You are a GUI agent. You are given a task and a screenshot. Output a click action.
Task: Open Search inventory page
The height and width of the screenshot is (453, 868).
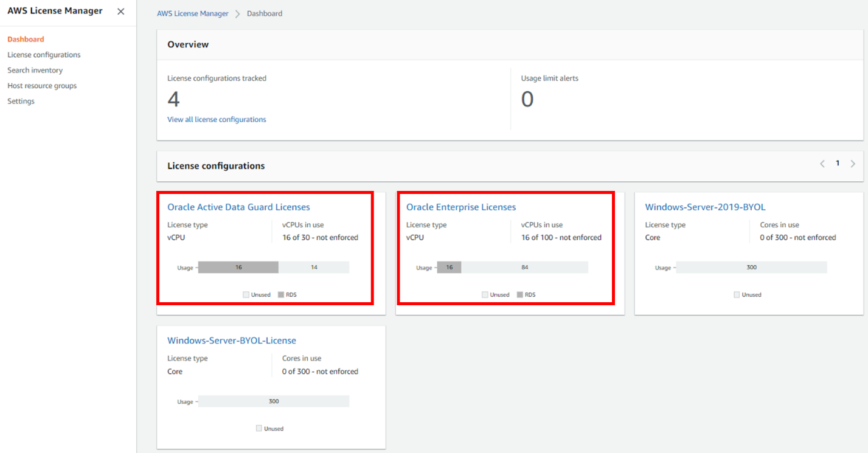coord(35,70)
